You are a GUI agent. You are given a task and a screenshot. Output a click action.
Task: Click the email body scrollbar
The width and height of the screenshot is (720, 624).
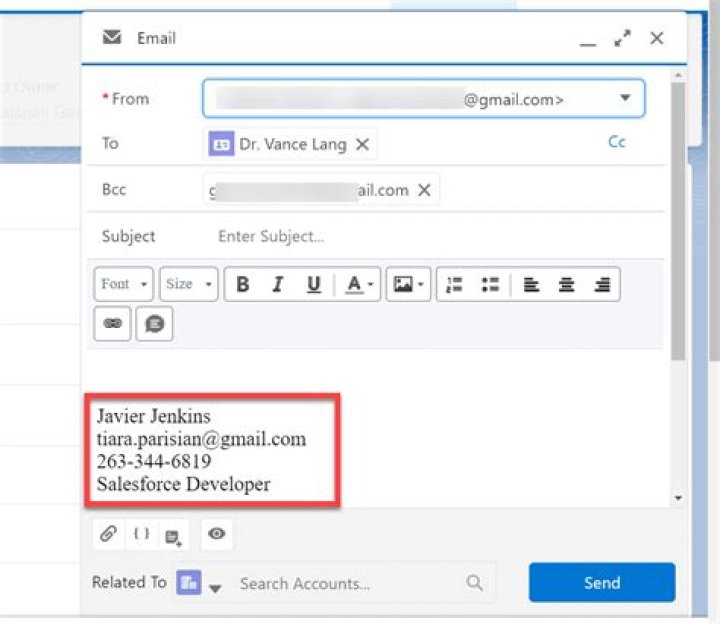[x=678, y=221]
